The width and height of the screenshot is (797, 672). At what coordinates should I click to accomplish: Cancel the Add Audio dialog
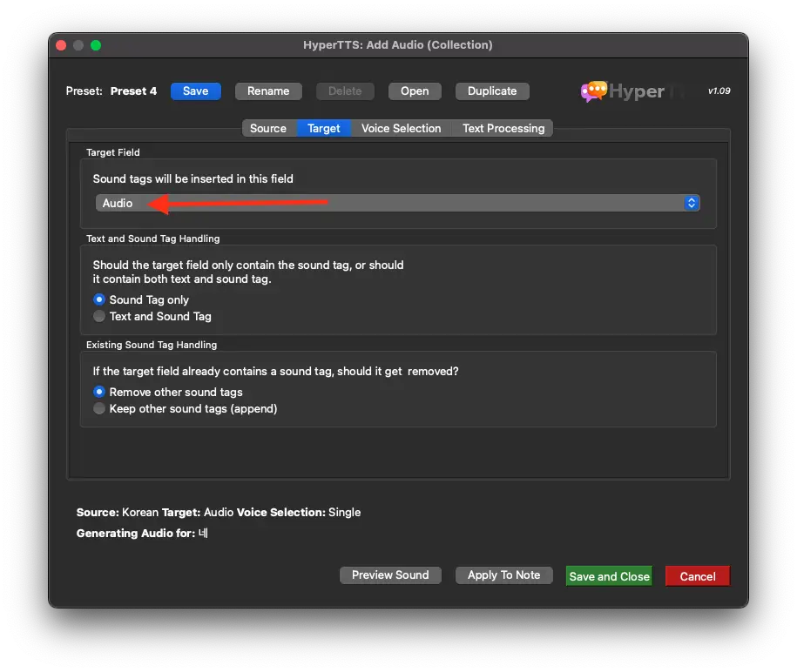click(698, 576)
